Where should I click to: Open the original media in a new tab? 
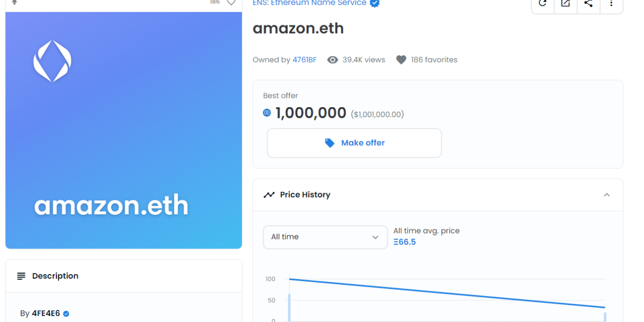(565, 3)
